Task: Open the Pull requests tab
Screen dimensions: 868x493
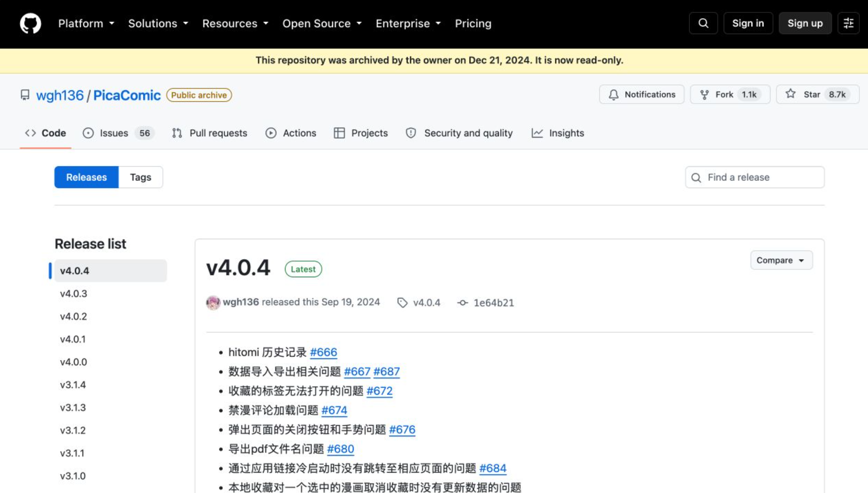Action: [x=209, y=133]
